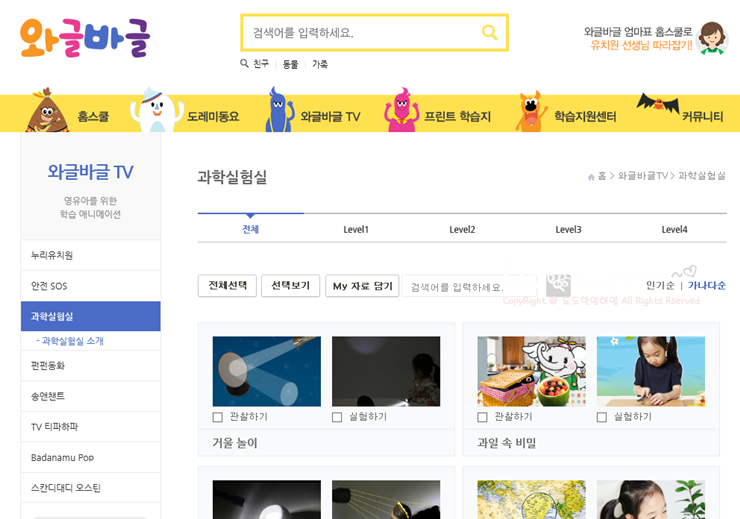Click the 전체선택 button
The width and height of the screenshot is (740, 519).
pos(227,285)
